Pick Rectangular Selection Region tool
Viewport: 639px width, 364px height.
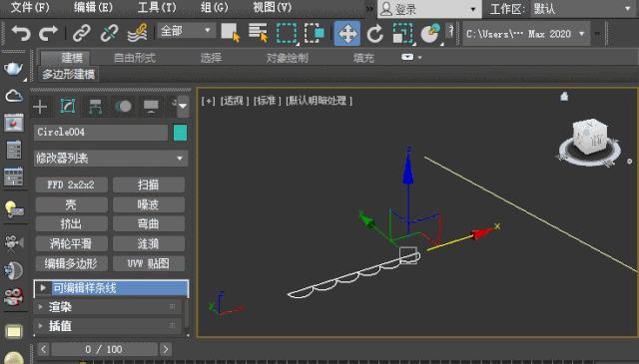click(287, 33)
